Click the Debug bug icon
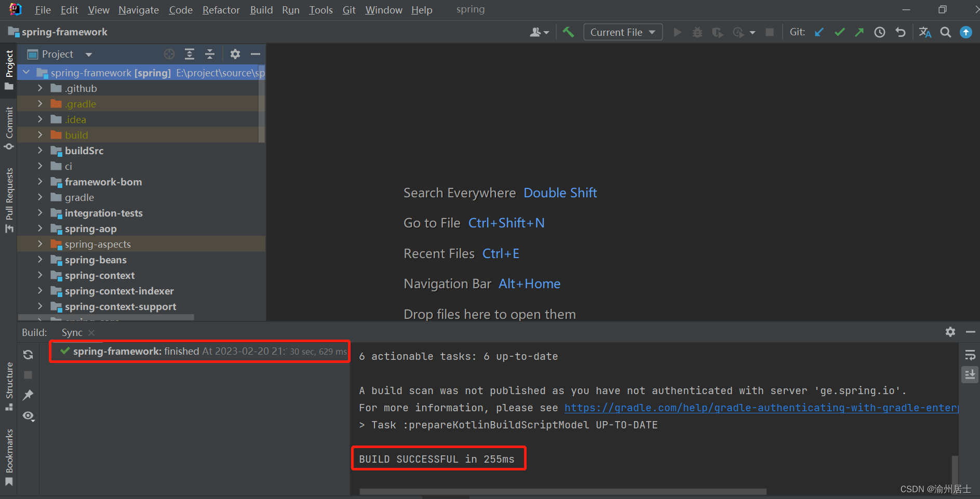Screen dimensions: 980x499 [x=697, y=32]
